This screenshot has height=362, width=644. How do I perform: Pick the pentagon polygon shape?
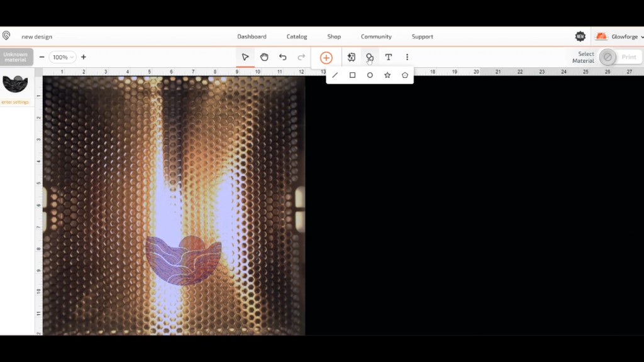[x=405, y=75]
